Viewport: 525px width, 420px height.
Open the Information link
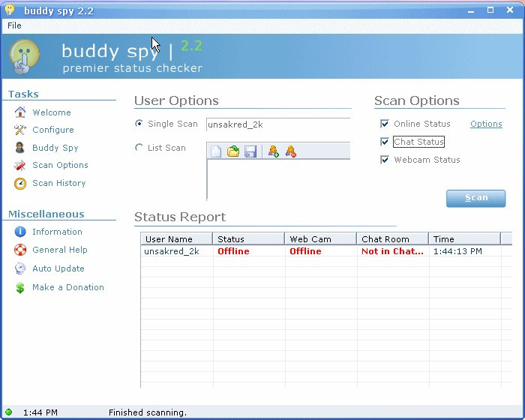[57, 232]
